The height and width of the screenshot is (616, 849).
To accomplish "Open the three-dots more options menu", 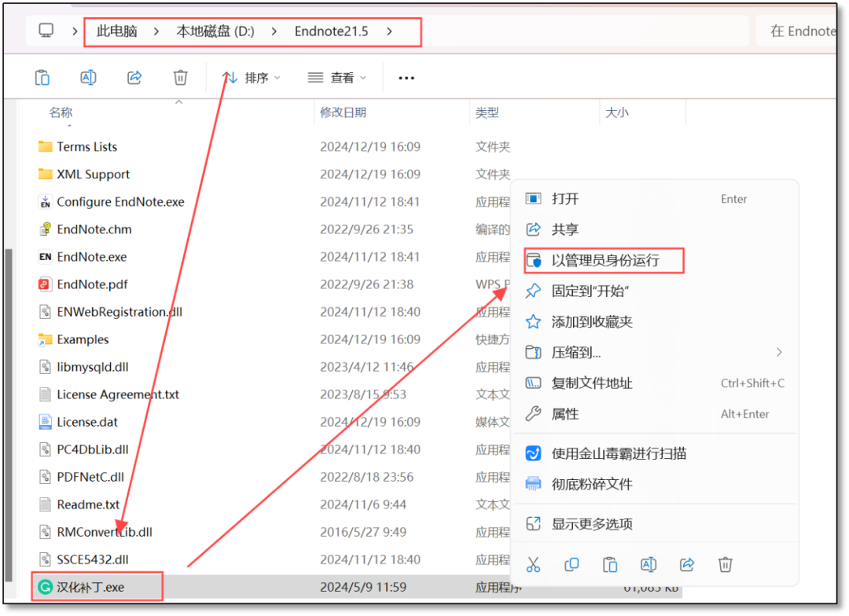I will (406, 79).
